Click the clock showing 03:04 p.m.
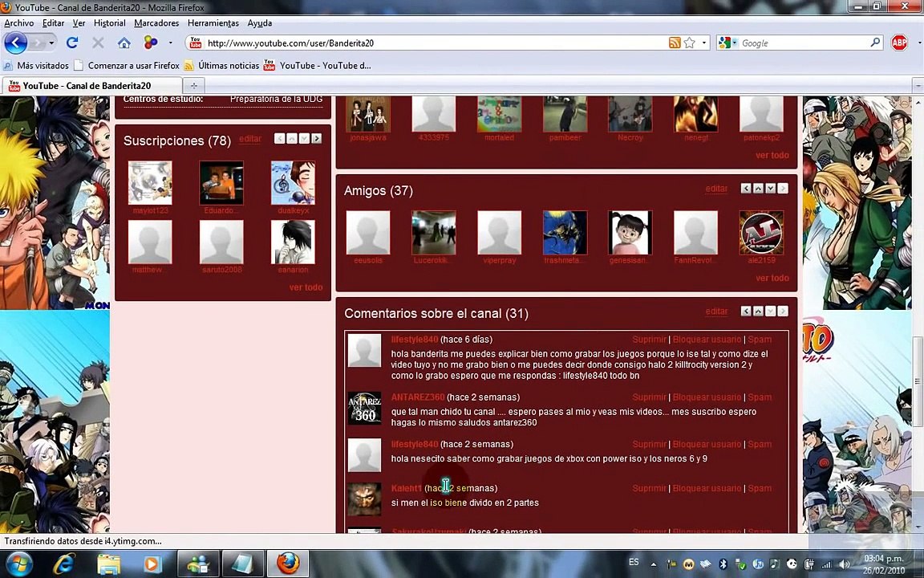924x578 pixels. (x=883, y=558)
